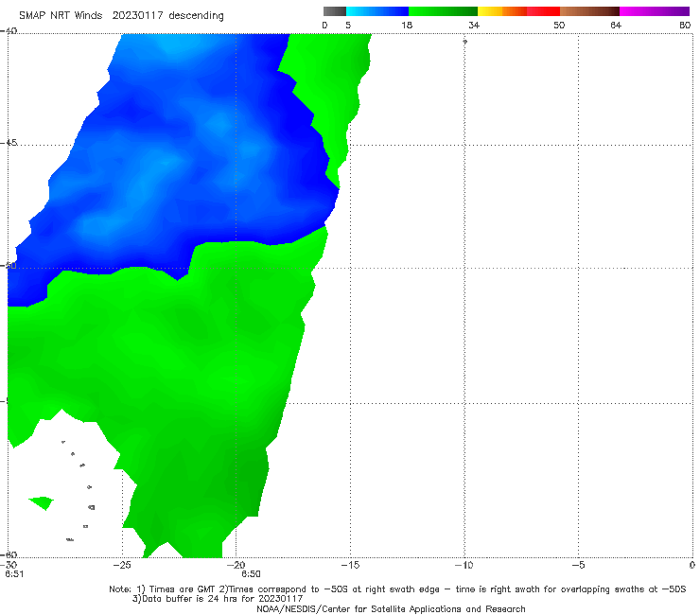Screen dimensions: 700x615
Task: Click the green 18-34 colorbar segment
Action: (x=443, y=11)
